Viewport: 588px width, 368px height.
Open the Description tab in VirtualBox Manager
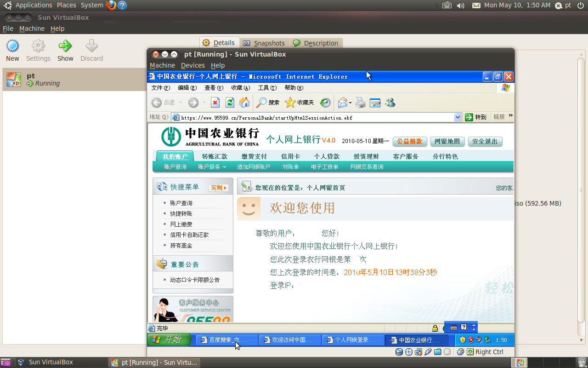[x=316, y=43]
